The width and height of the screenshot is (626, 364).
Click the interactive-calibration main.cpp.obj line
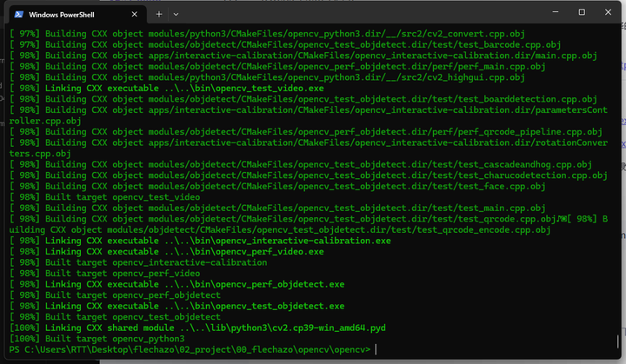tap(303, 56)
